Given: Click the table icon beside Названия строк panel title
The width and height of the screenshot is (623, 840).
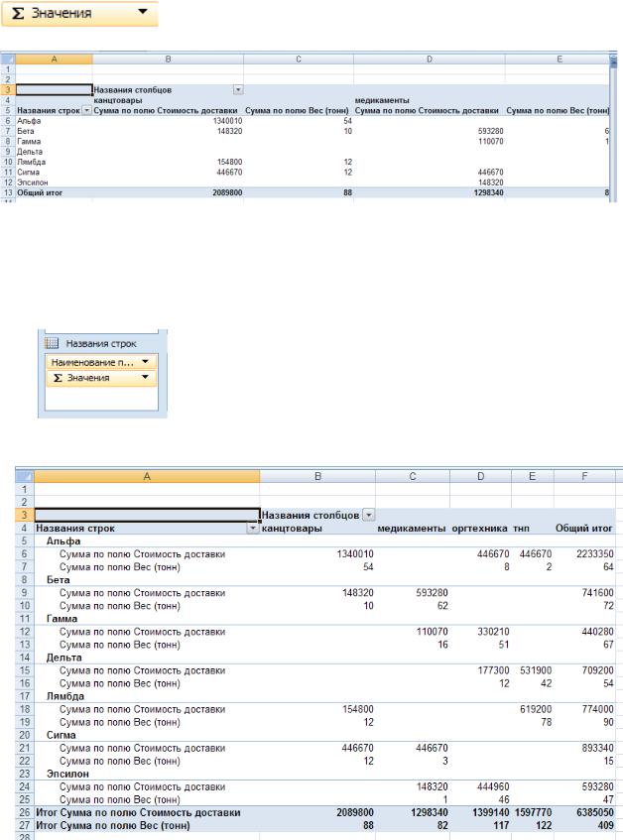Looking at the screenshot, I should click(52, 343).
